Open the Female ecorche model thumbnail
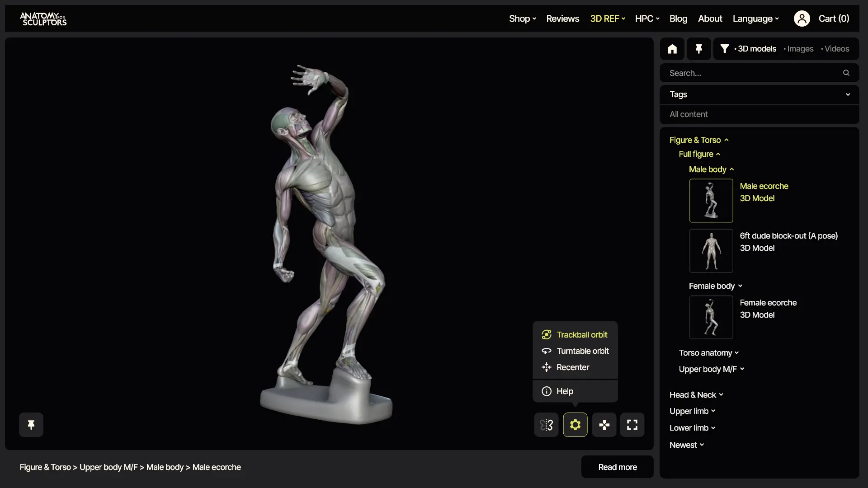Image resolution: width=868 pixels, height=488 pixels. pyautogui.click(x=711, y=317)
